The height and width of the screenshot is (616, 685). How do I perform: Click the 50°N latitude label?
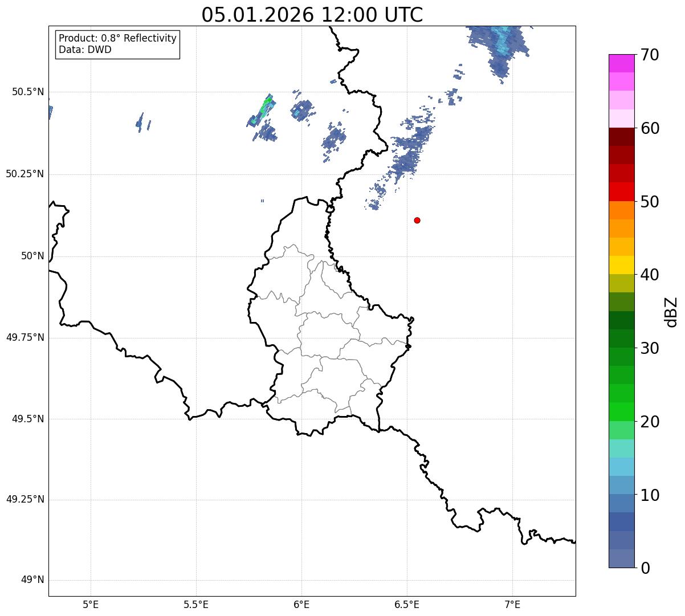pos(32,256)
